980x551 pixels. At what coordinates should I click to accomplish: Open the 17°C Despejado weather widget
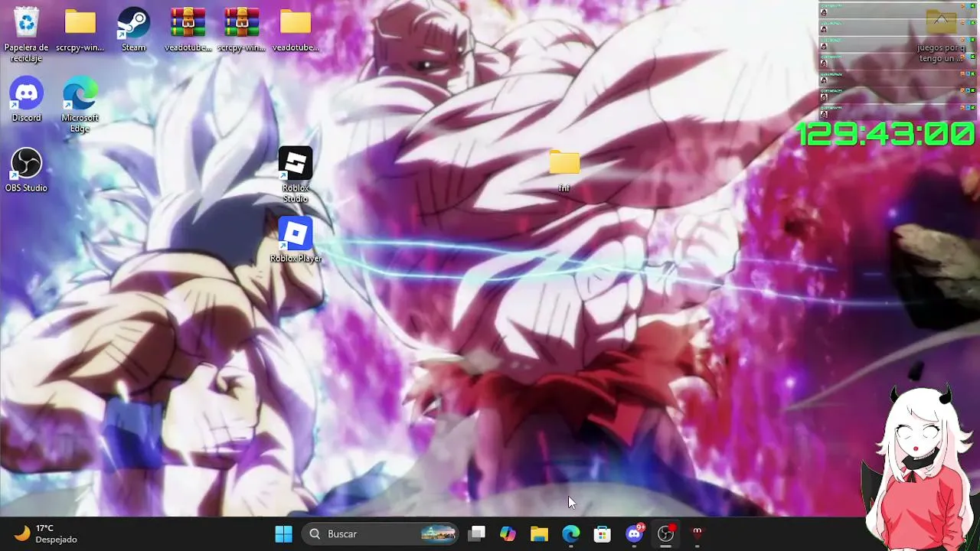pyautogui.click(x=46, y=534)
